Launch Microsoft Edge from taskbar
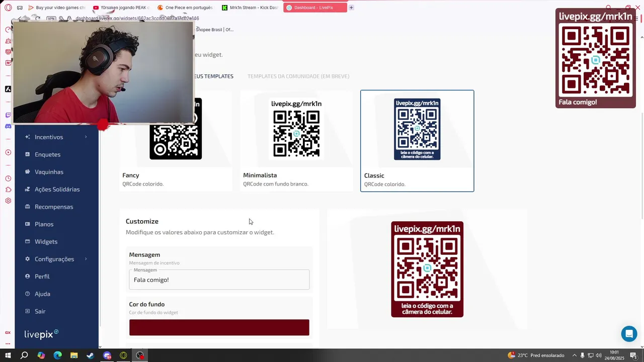The image size is (644, 362). coord(57,355)
